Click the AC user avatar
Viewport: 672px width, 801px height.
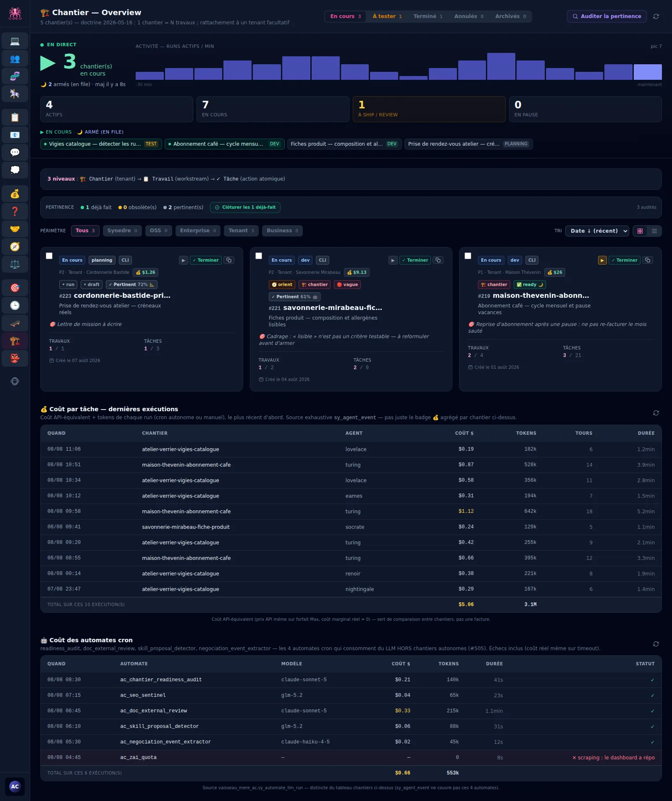coord(15,787)
